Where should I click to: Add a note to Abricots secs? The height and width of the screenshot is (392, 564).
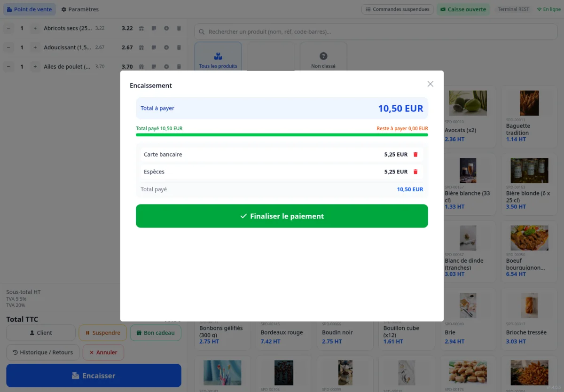point(154,28)
